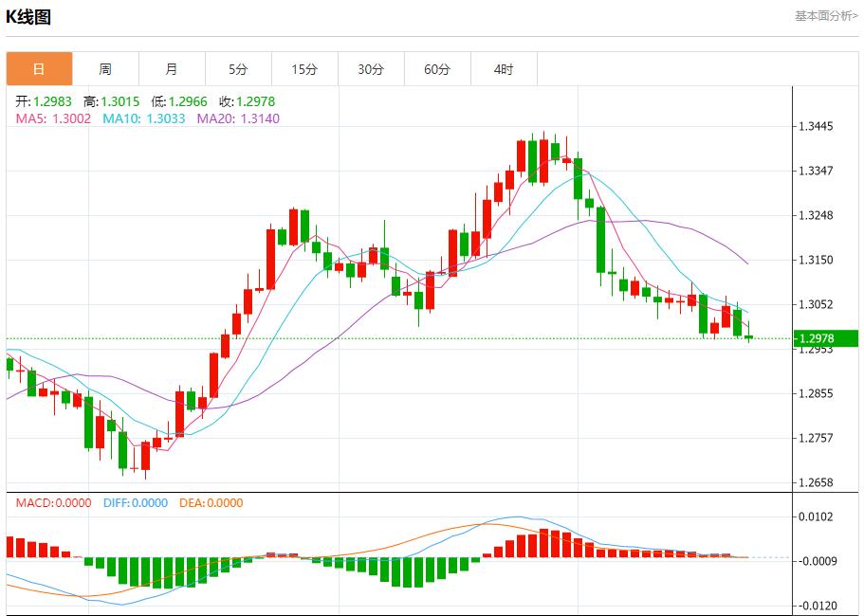Open the 基本面分析 link
The height and width of the screenshot is (616, 864).
(825, 15)
